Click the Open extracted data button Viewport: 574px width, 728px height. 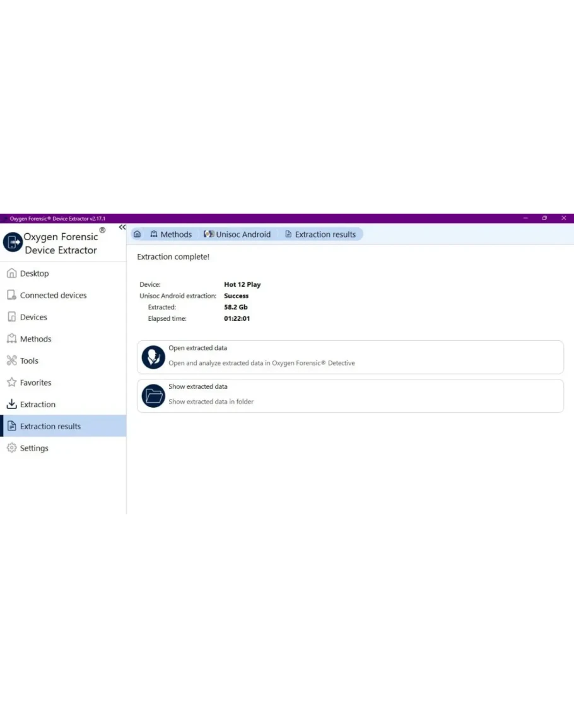click(x=350, y=357)
